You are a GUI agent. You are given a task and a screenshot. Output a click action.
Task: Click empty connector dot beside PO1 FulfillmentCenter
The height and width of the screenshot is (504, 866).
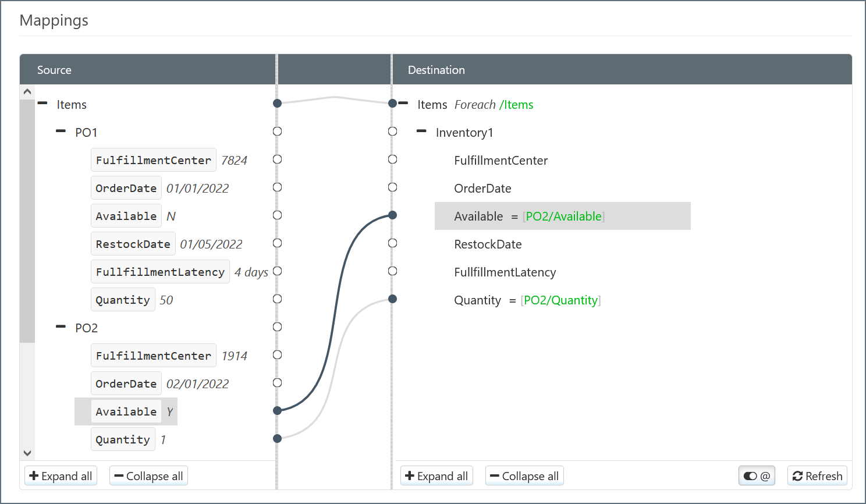(278, 159)
